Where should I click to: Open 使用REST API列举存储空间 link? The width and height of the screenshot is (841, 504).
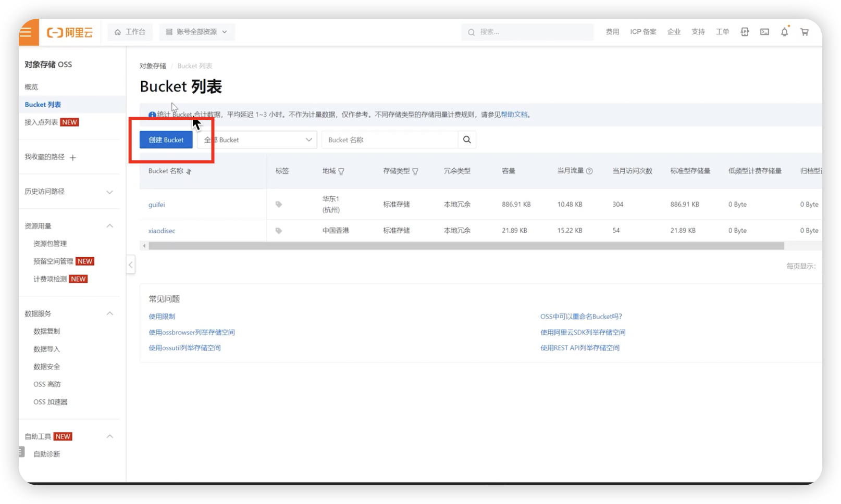pyautogui.click(x=579, y=348)
